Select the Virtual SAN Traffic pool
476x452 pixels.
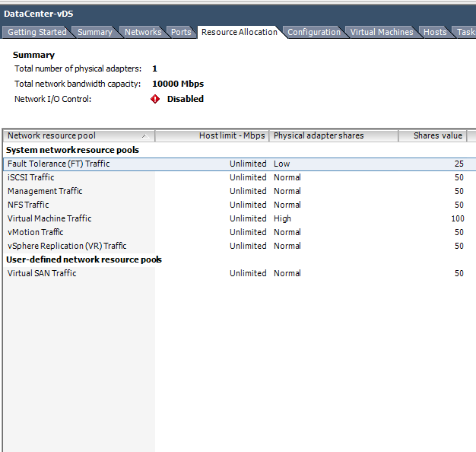pyautogui.click(x=42, y=273)
